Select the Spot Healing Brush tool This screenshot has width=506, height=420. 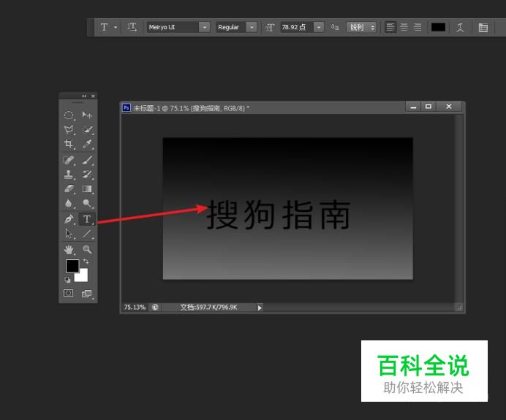(69, 160)
